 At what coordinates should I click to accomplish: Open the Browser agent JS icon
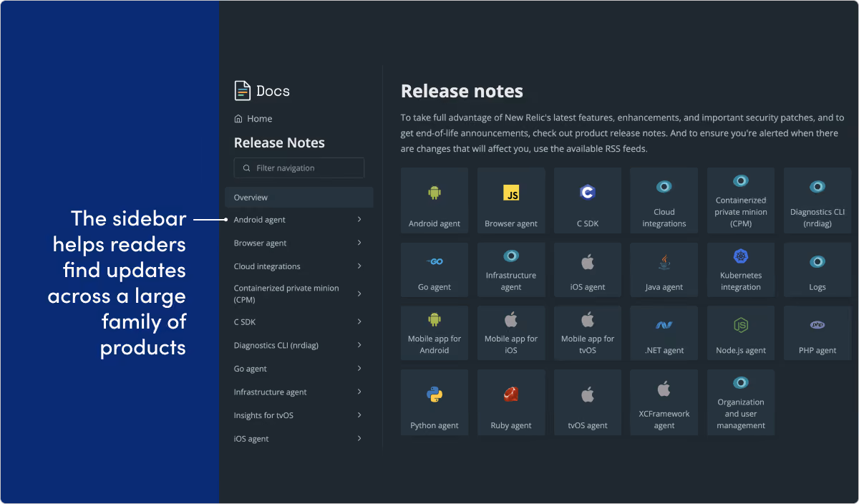click(x=511, y=193)
